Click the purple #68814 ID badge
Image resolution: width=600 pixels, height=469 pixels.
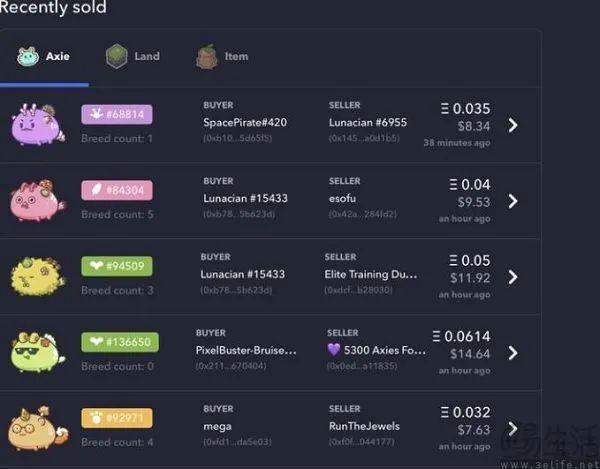click(x=117, y=114)
